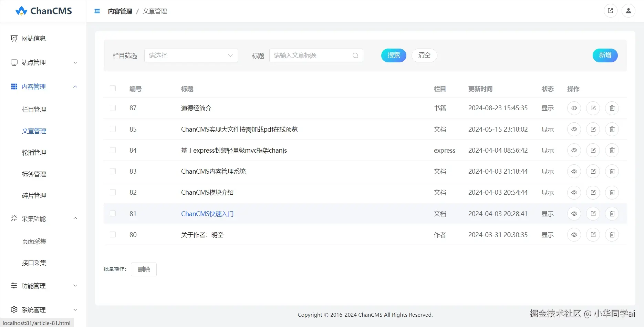Open 接口采集 submenu item
The width and height of the screenshot is (644, 327).
pos(34,263)
